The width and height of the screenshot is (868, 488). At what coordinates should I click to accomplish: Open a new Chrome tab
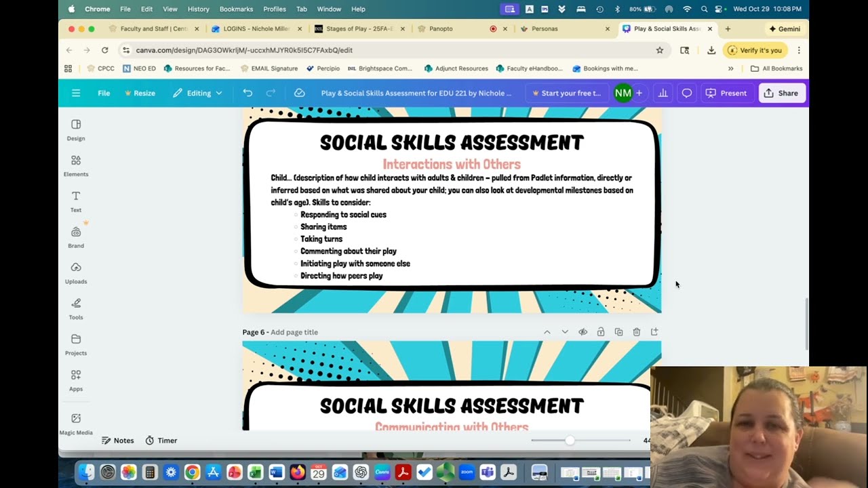point(728,29)
